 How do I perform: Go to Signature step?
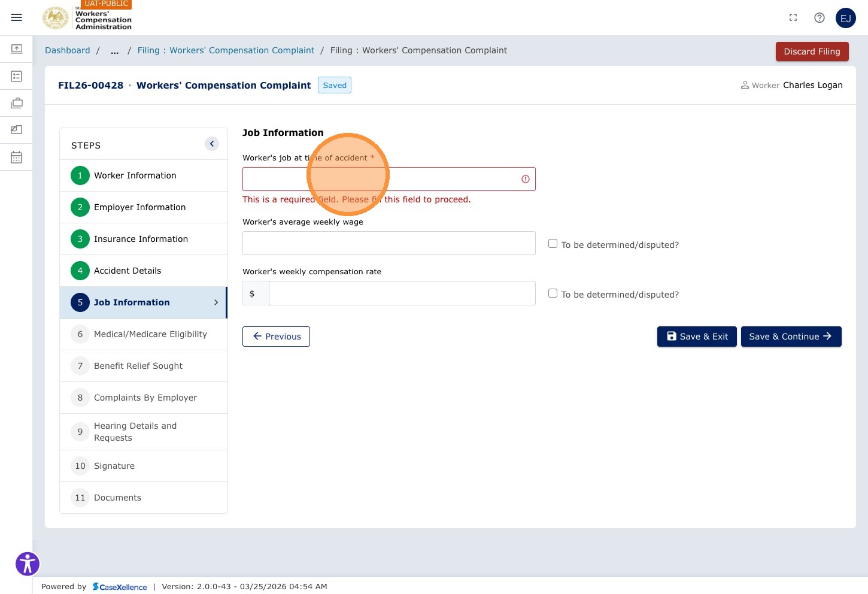pos(144,466)
